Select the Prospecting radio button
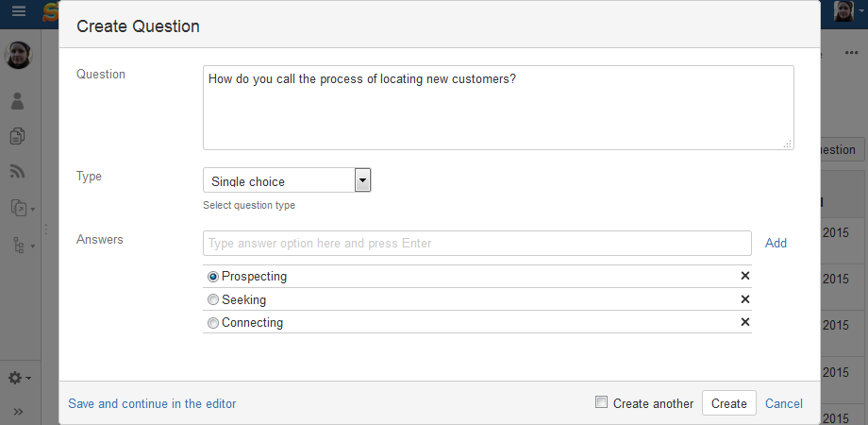 (x=213, y=277)
